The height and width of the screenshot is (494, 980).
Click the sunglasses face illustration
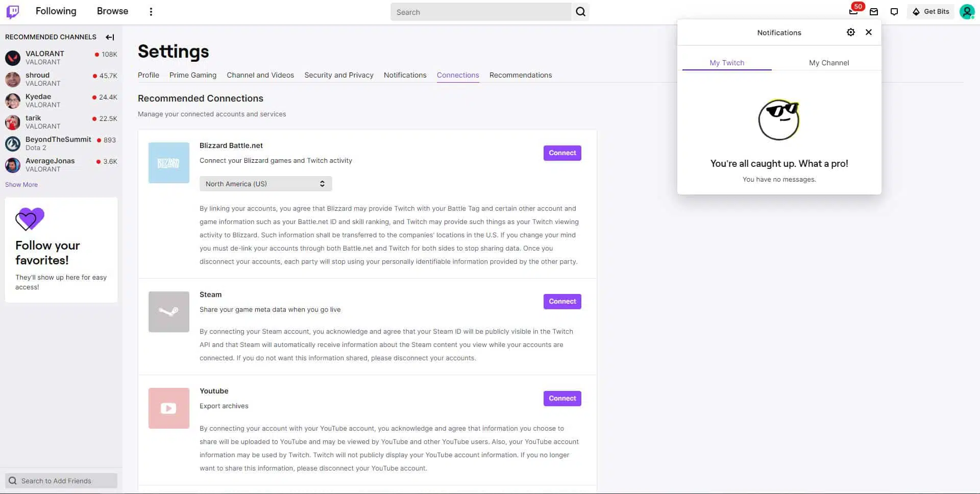click(779, 120)
